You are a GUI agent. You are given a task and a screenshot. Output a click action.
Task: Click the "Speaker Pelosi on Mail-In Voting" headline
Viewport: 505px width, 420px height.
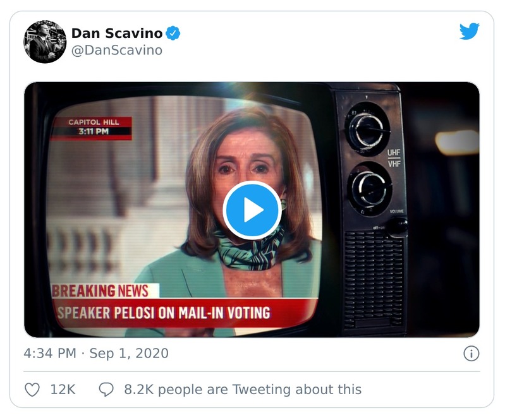point(164,312)
